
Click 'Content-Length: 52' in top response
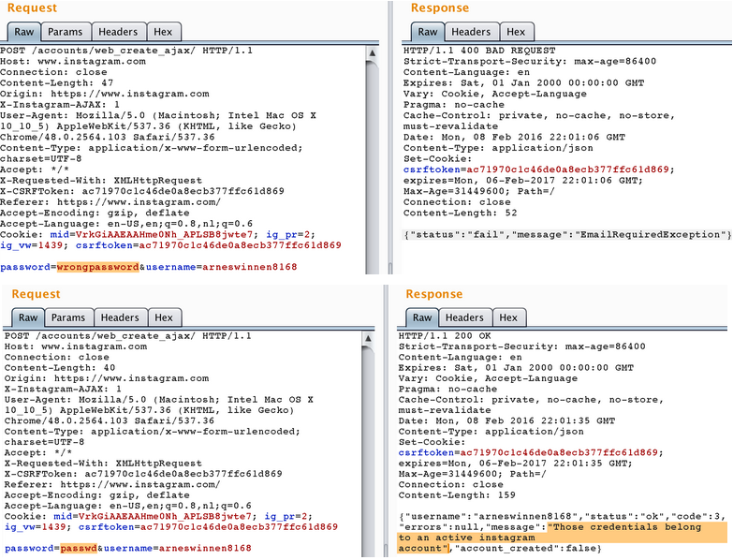pyautogui.click(x=460, y=213)
